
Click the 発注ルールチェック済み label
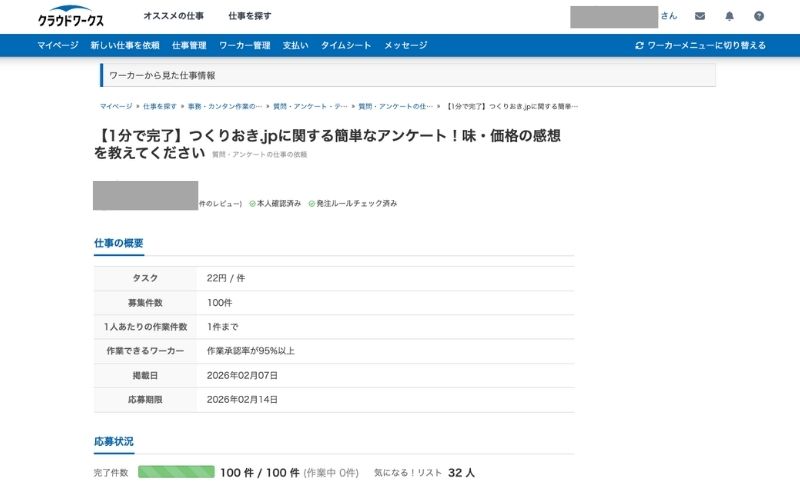pyautogui.click(x=357, y=204)
